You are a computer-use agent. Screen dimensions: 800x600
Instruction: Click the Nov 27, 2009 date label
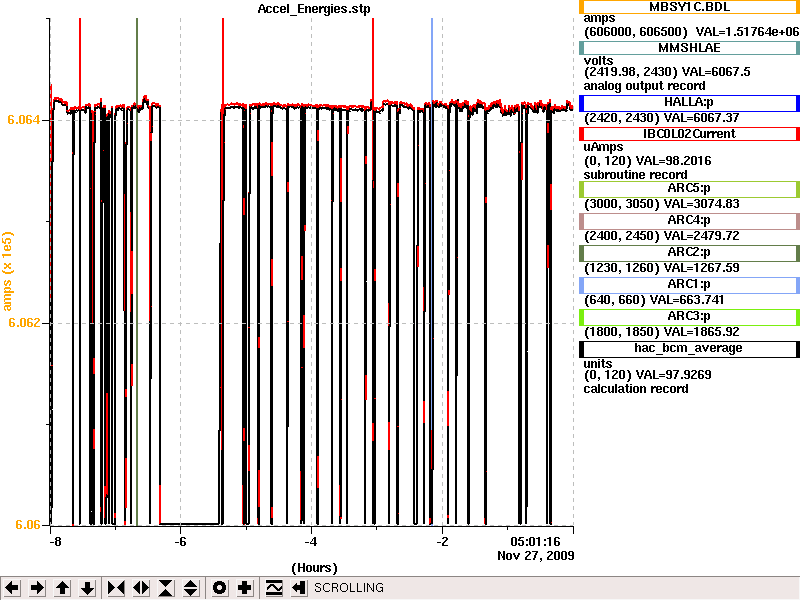pos(536,556)
